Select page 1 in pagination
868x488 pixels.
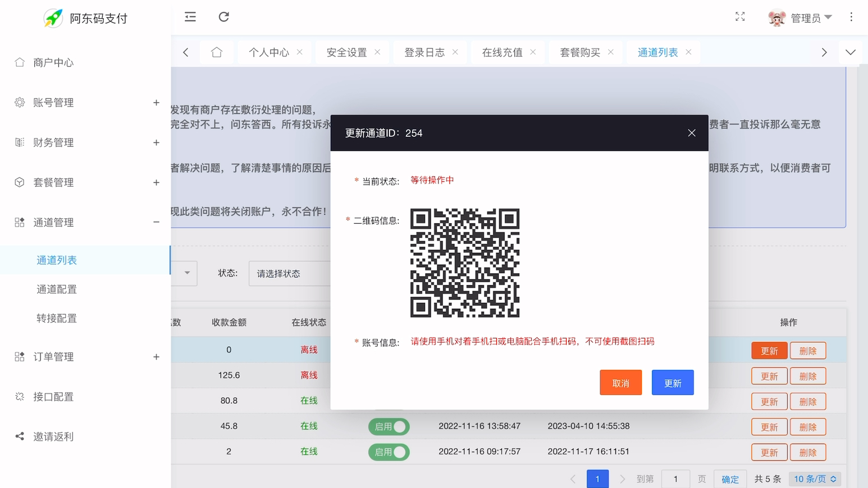point(597,479)
